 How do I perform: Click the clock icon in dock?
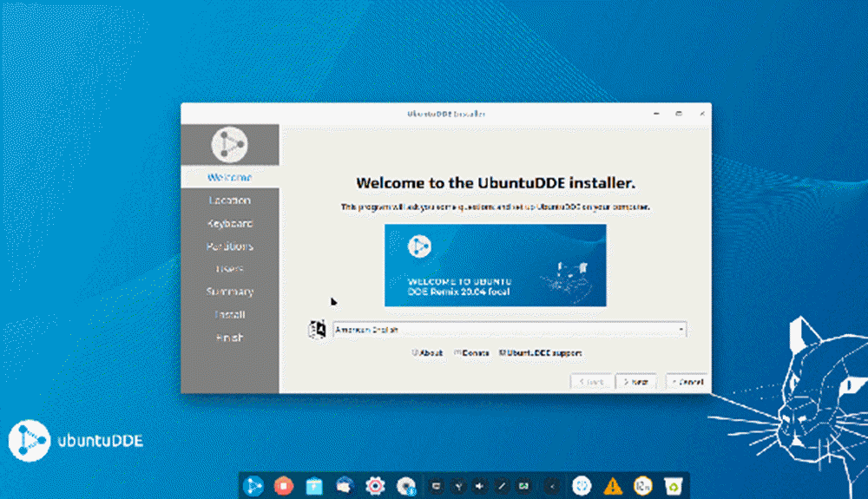click(642, 486)
